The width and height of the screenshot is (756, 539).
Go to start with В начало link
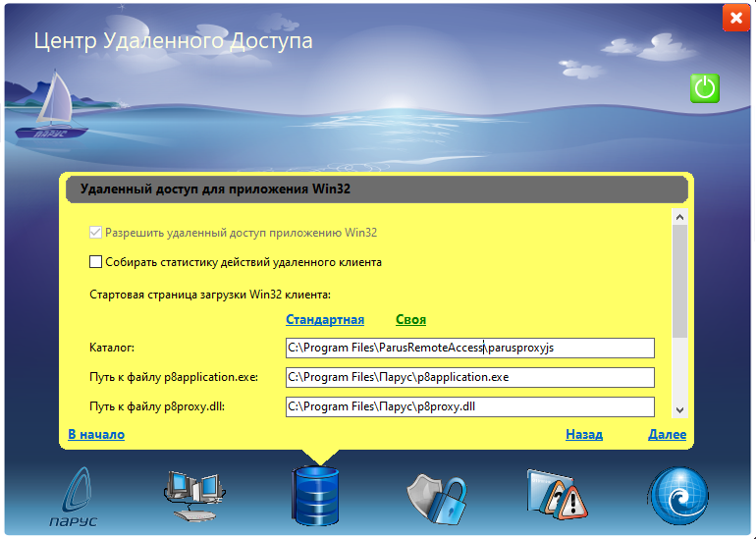(x=96, y=434)
